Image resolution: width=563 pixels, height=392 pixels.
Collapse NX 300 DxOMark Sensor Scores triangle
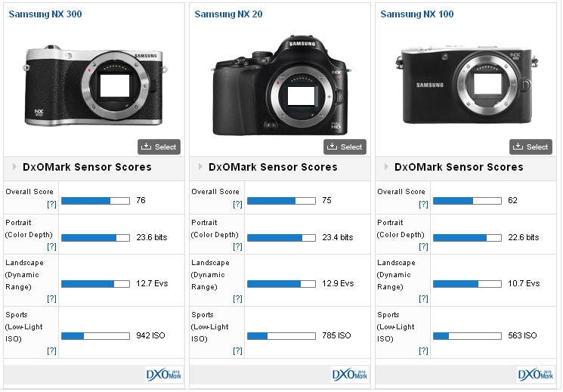pyautogui.click(x=14, y=167)
